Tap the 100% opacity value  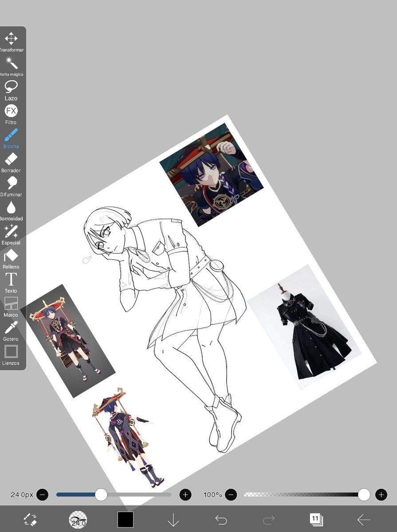point(213,494)
